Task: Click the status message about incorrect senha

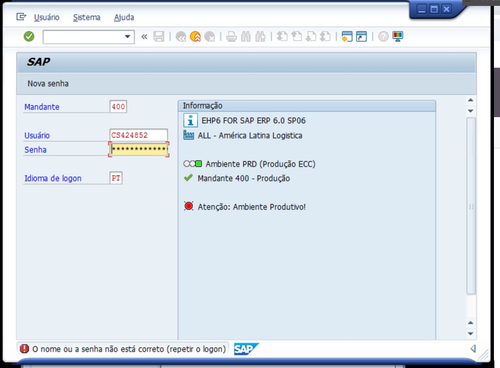Action: pyautogui.click(x=129, y=349)
